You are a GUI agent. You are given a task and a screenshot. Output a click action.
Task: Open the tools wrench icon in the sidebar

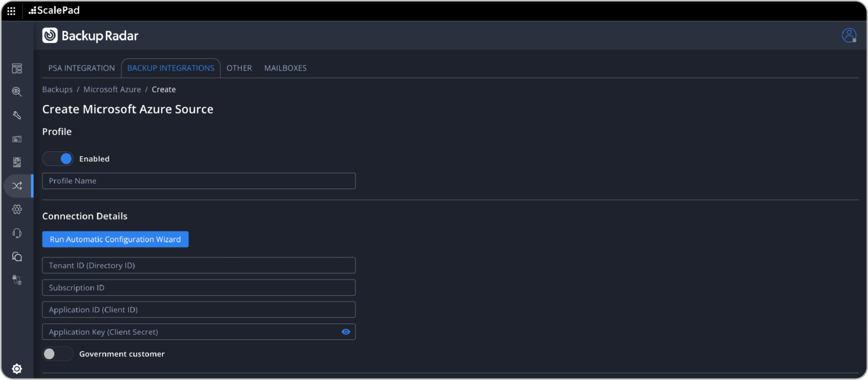click(17, 115)
